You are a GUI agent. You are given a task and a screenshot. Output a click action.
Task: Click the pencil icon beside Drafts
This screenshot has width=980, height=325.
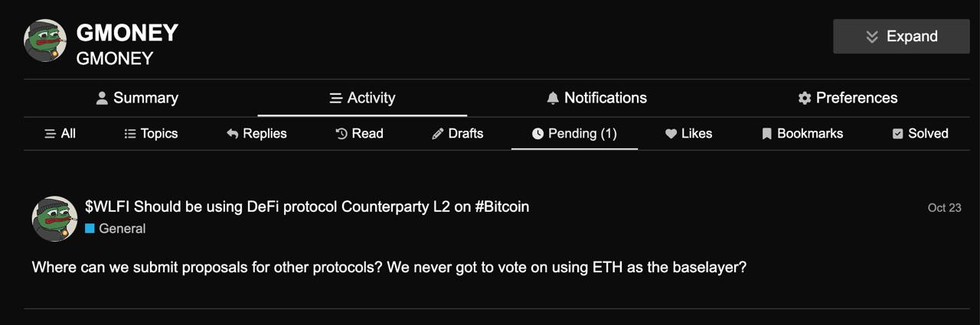click(438, 134)
